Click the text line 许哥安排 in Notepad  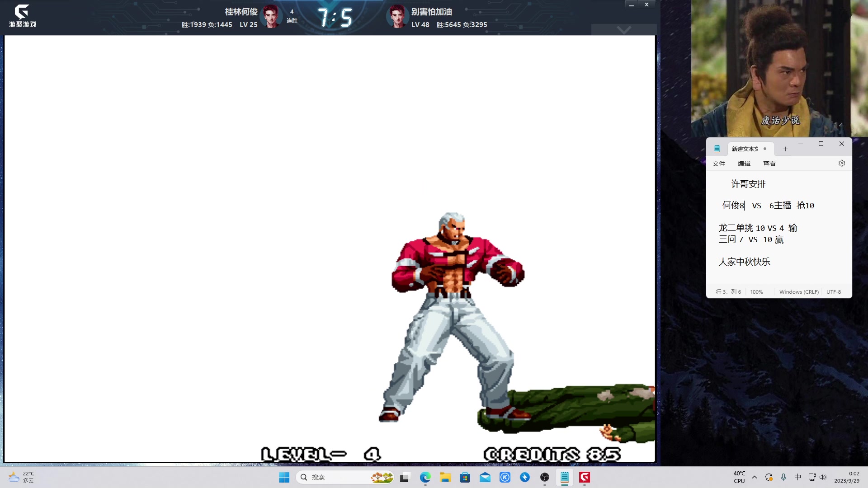(749, 184)
